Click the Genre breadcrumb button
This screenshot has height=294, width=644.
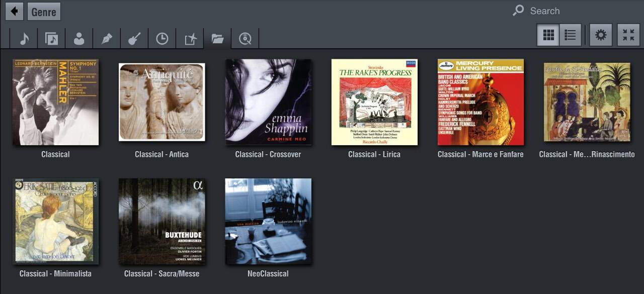pos(44,12)
